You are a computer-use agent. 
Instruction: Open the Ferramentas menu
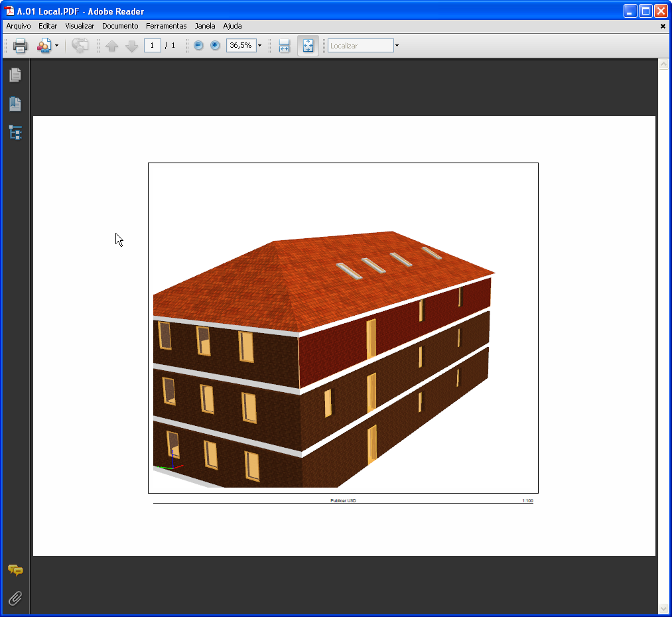click(166, 26)
